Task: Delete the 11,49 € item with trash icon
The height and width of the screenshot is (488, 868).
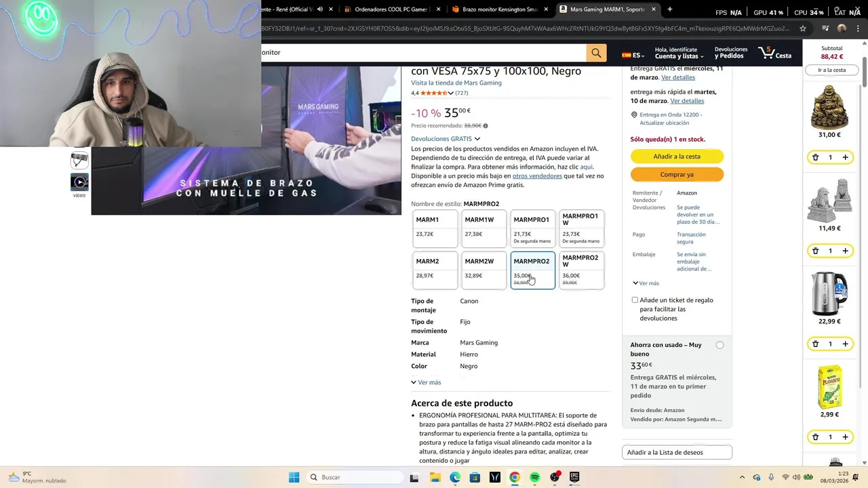Action: [815, 251]
